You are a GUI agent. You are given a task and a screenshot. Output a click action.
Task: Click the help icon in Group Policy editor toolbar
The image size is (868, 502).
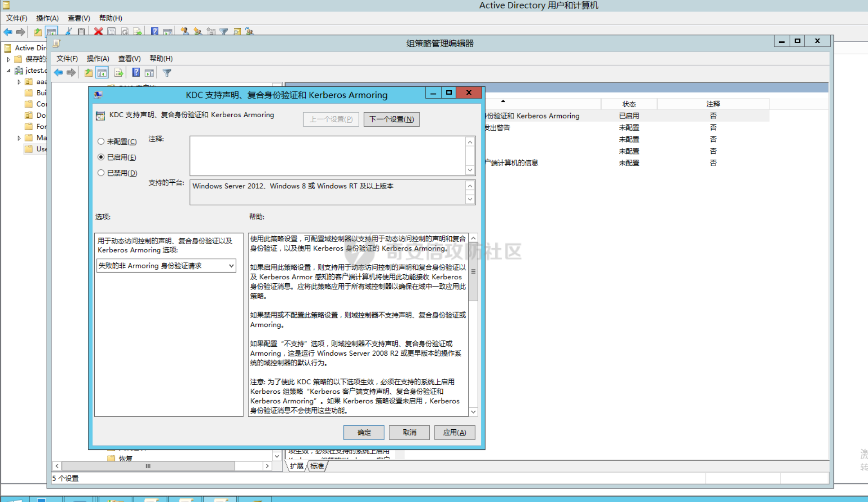[136, 73]
